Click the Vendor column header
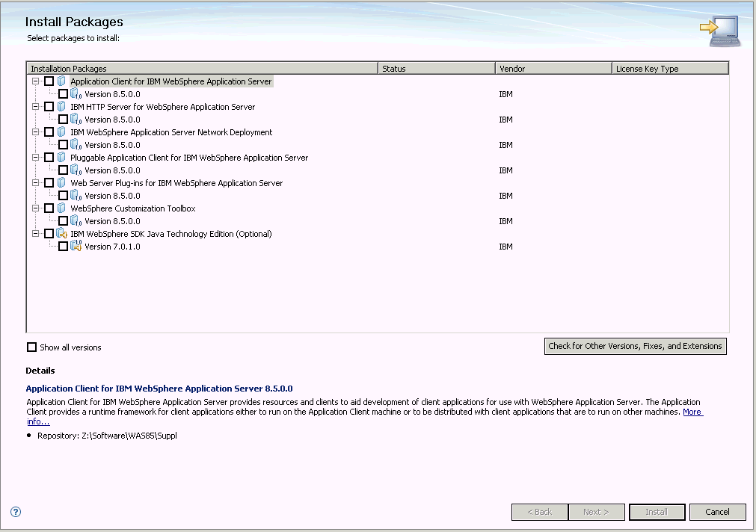This screenshot has width=756, height=532. (553, 69)
